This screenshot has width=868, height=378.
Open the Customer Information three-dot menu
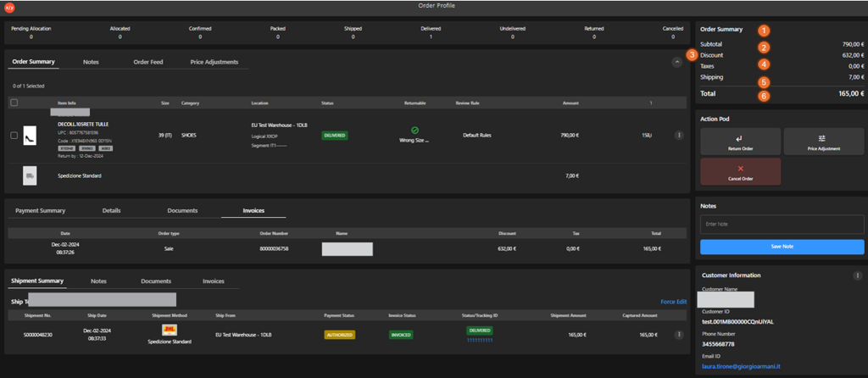click(x=858, y=275)
